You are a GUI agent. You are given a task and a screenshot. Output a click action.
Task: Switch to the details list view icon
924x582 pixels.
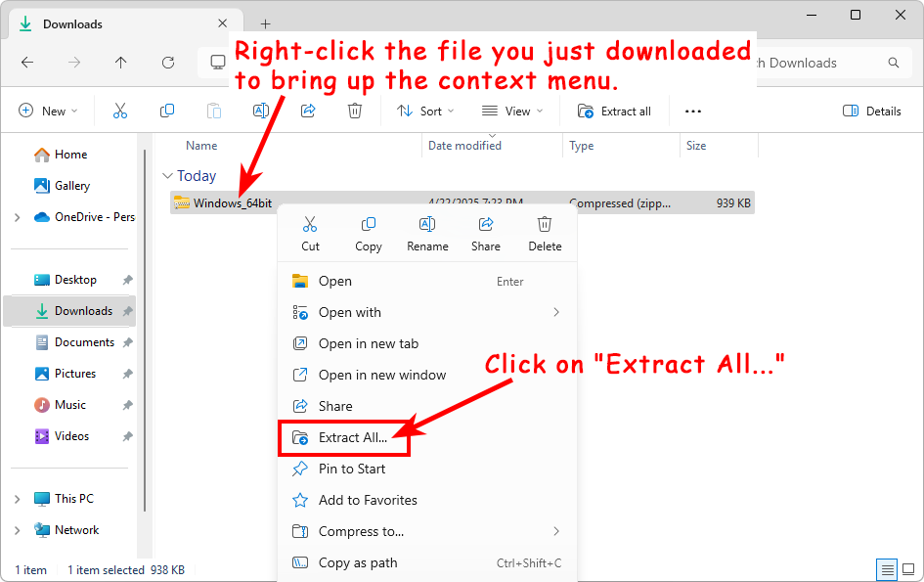[887, 569]
